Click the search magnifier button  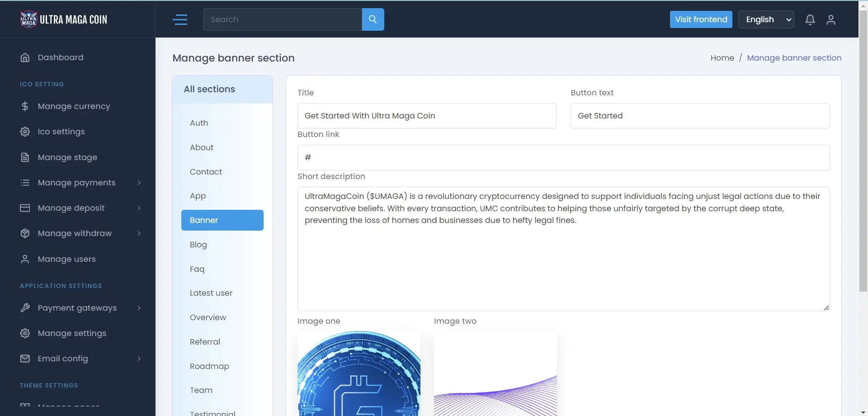click(373, 19)
